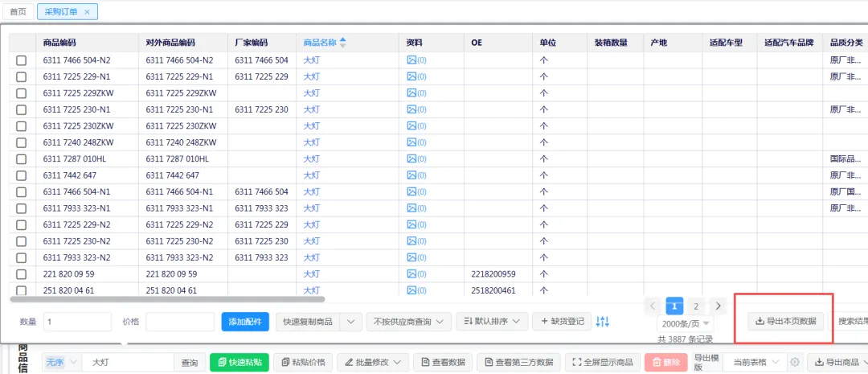Sort by 商品编码 column header

pos(59,43)
